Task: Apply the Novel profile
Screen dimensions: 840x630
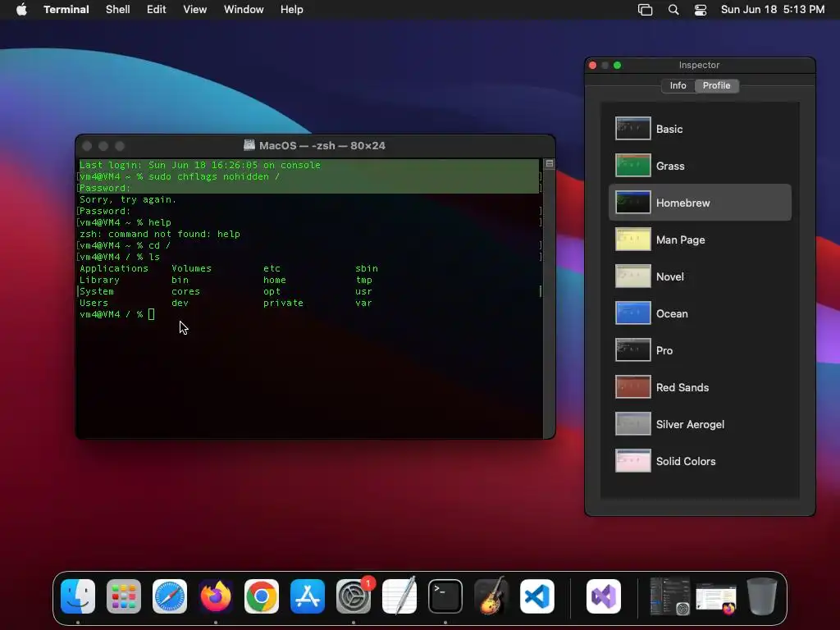Action: click(x=700, y=276)
